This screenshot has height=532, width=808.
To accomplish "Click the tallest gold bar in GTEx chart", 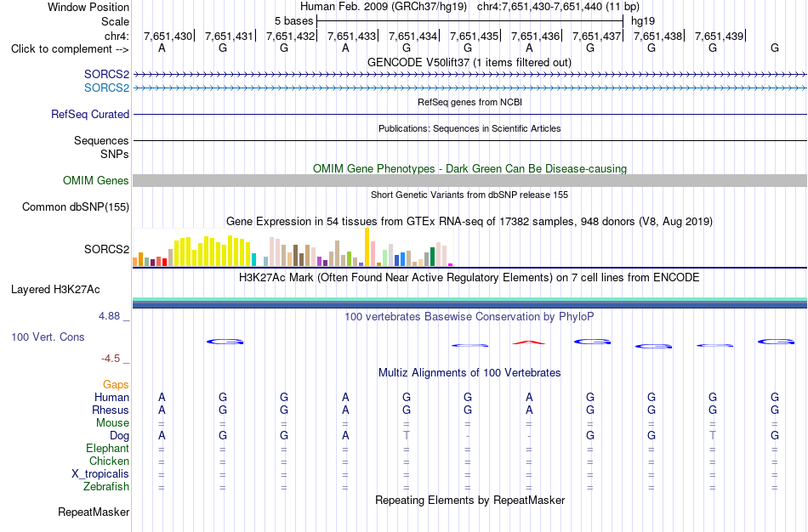I will pos(367,246).
